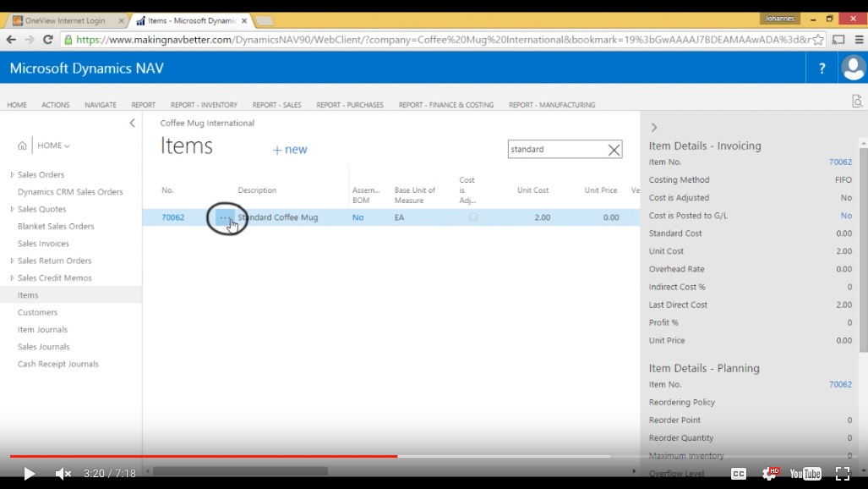Open Dynamics CRM Sales Orders
Screen dimensions: 868x489
70,192
